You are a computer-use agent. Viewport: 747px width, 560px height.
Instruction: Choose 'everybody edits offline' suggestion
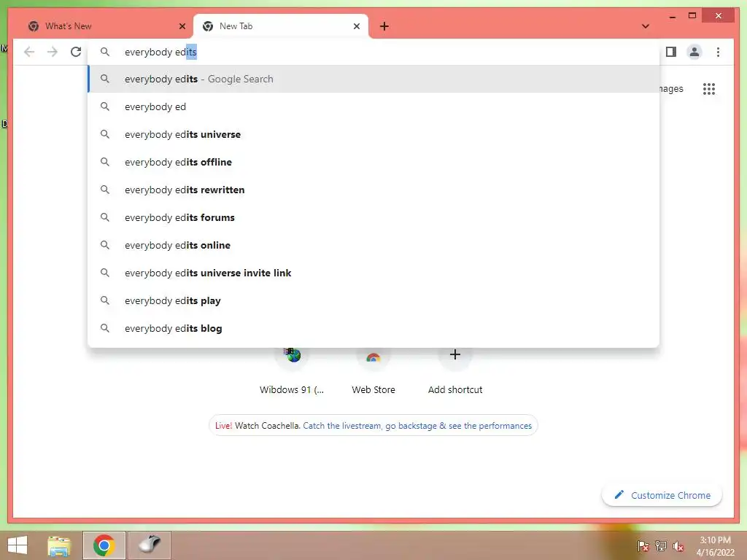tap(373, 162)
